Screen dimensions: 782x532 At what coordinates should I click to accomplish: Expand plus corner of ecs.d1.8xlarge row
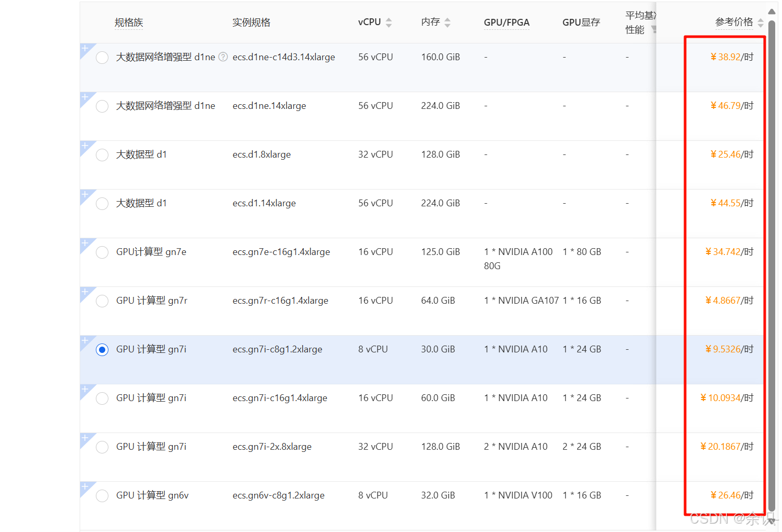click(85, 146)
